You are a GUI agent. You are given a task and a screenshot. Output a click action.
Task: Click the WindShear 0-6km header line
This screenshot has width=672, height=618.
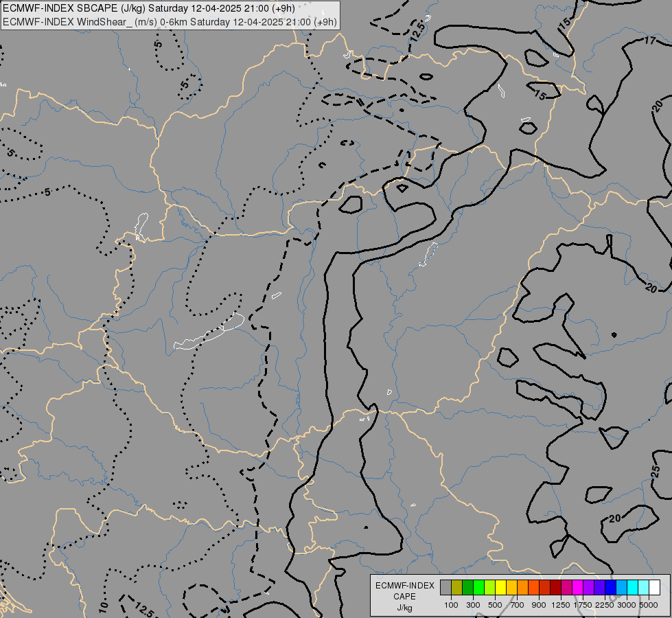[170, 22]
